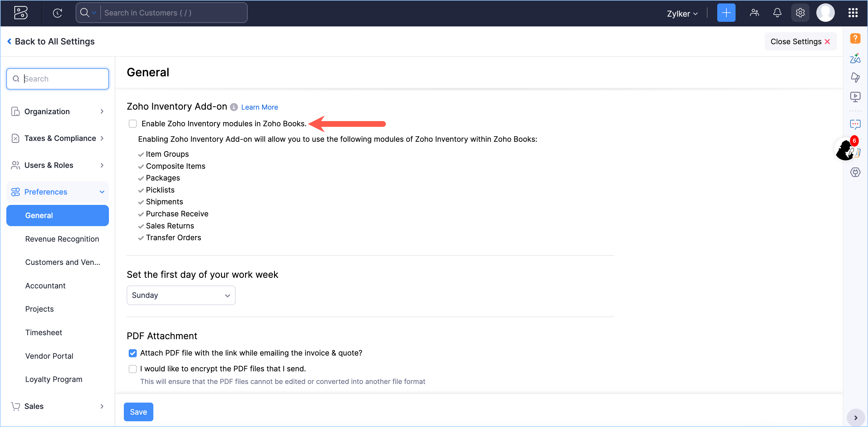Open the Organization settings label

(47, 111)
